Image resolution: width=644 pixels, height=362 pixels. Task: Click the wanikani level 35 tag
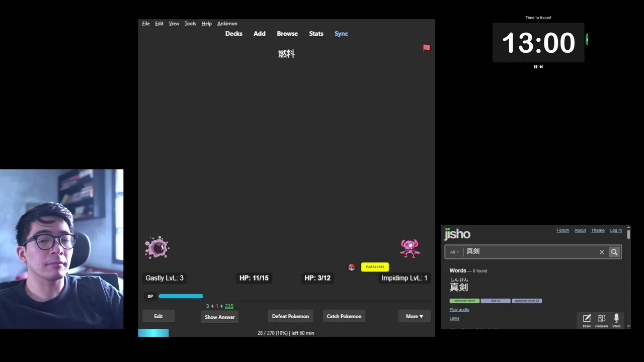[x=527, y=301]
